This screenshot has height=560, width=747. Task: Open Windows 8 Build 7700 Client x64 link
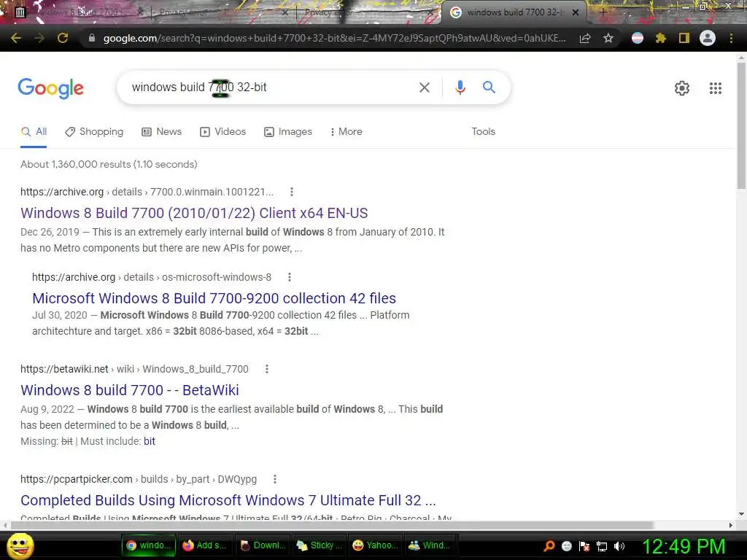tap(194, 214)
